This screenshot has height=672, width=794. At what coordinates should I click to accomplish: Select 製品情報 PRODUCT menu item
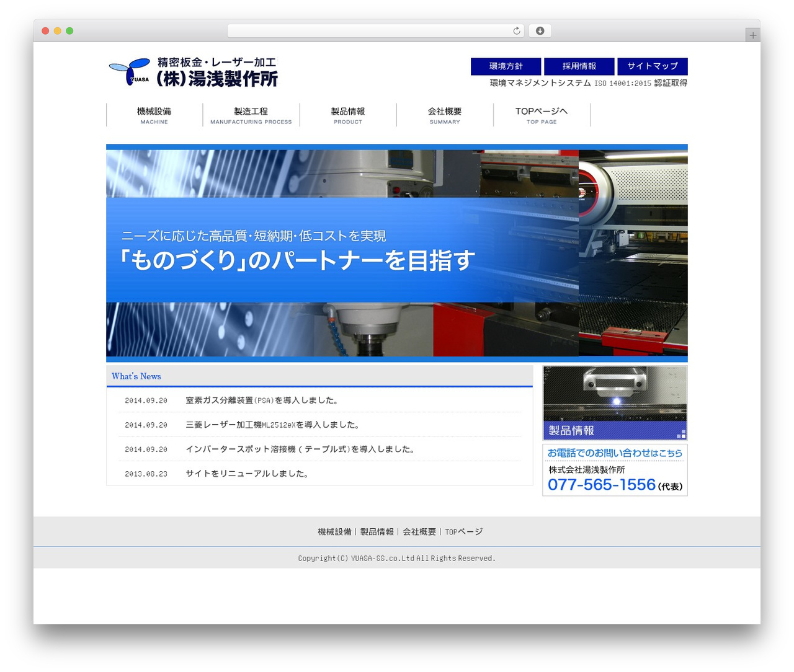point(348,115)
